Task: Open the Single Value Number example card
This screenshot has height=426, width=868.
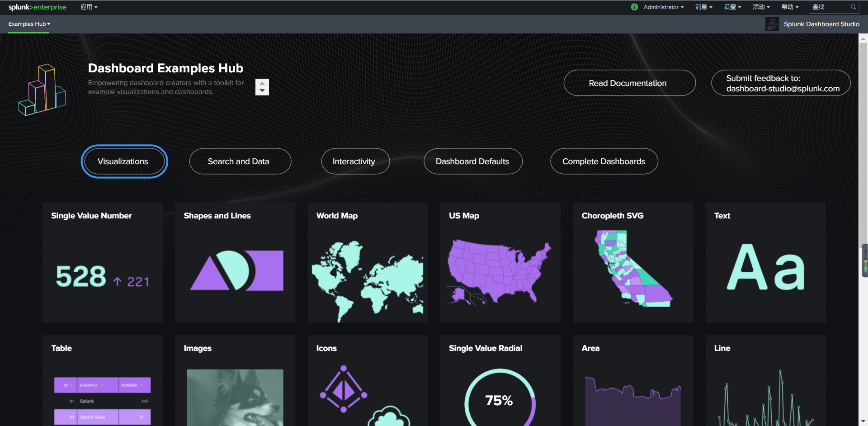Action: [103, 263]
